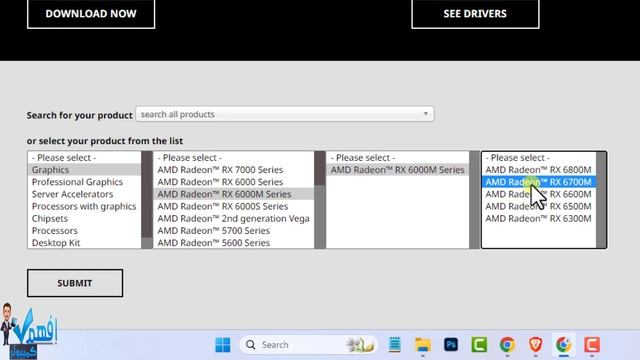
Task: Click the taskbar Search box
Action: [308, 345]
